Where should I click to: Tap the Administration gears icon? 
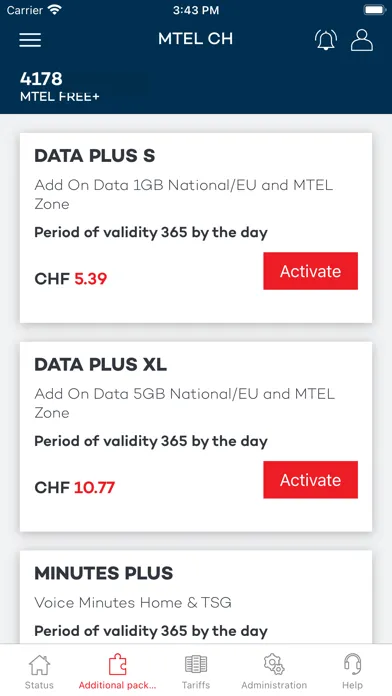tap(274, 664)
